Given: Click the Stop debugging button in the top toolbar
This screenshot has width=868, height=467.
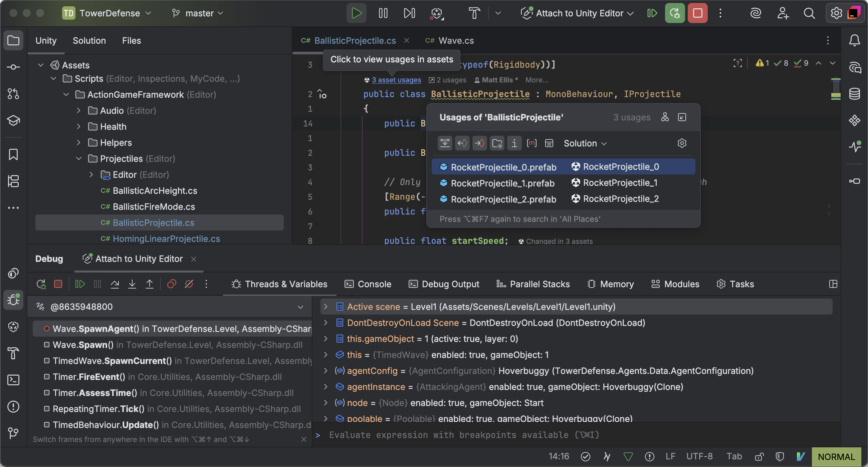Looking at the screenshot, I should tap(697, 13).
